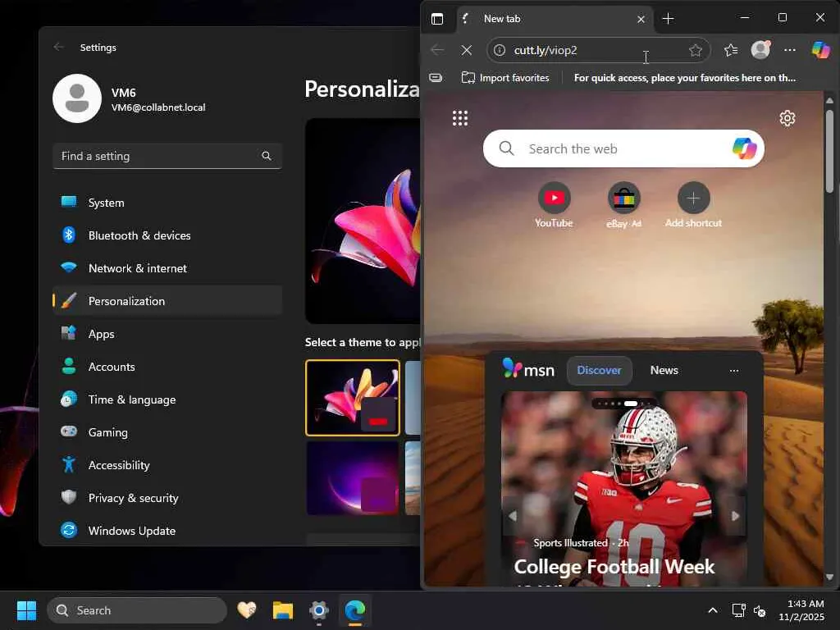Image resolution: width=840 pixels, height=630 pixels.
Task: Open network status tray icon
Action: [x=739, y=610]
